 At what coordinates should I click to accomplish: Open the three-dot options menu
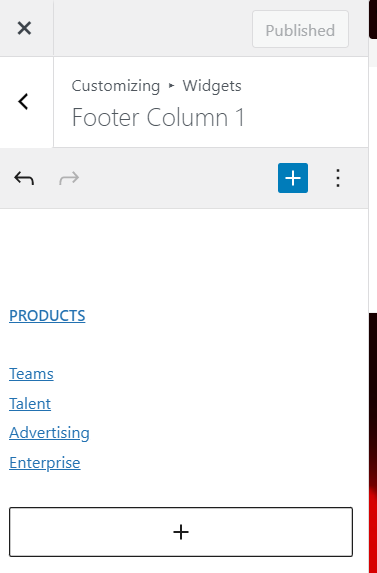(338, 178)
